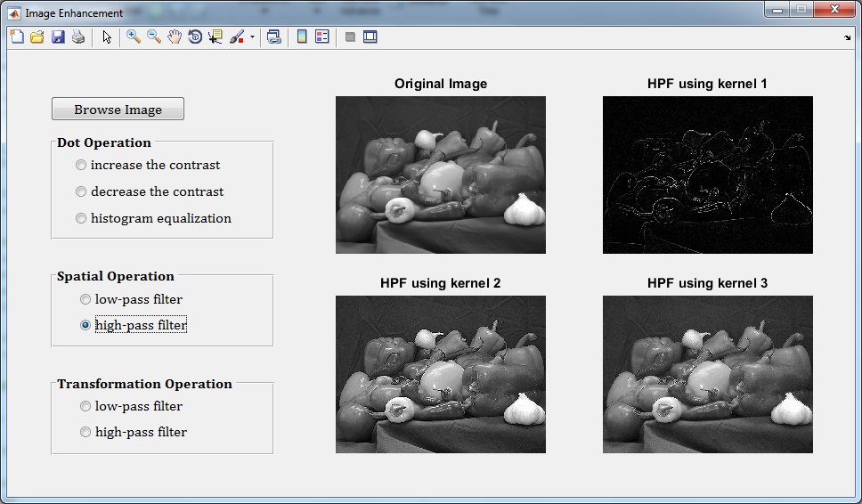The width and height of the screenshot is (862, 504).
Task: Click the New Figure toolbar icon
Action: point(16,37)
